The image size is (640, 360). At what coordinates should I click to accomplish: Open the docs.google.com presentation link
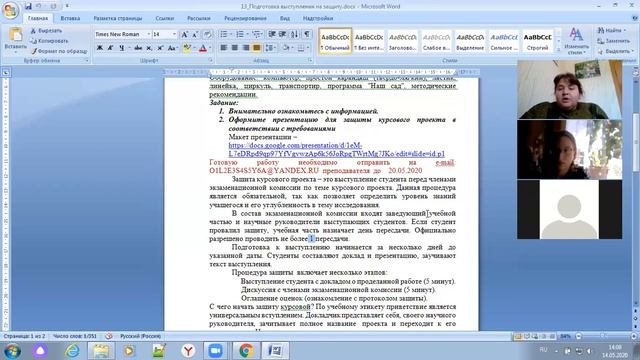pos(336,150)
